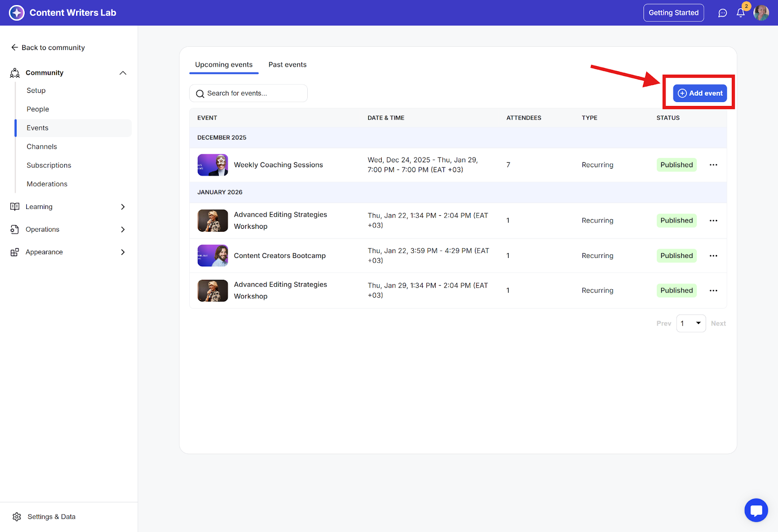The height and width of the screenshot is (532, 778).
Task: Switch to the Past events tab
Action: coord(287,65)
